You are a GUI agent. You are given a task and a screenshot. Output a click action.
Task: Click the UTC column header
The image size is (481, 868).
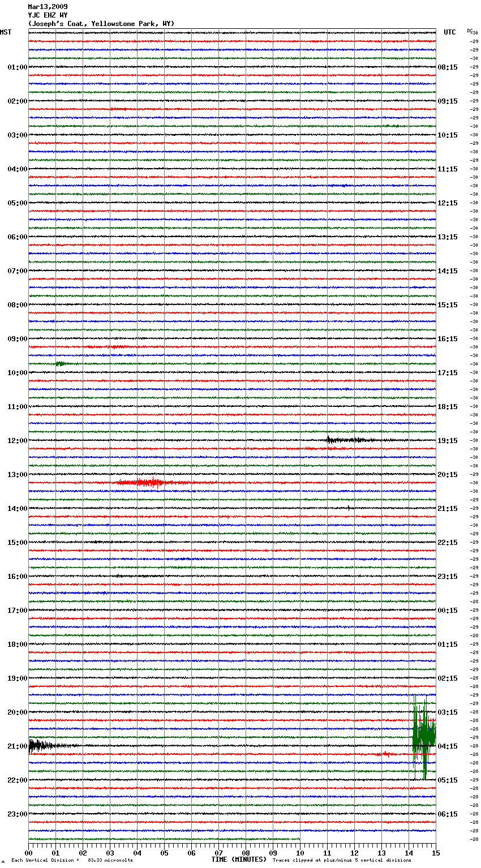[450, 32]
